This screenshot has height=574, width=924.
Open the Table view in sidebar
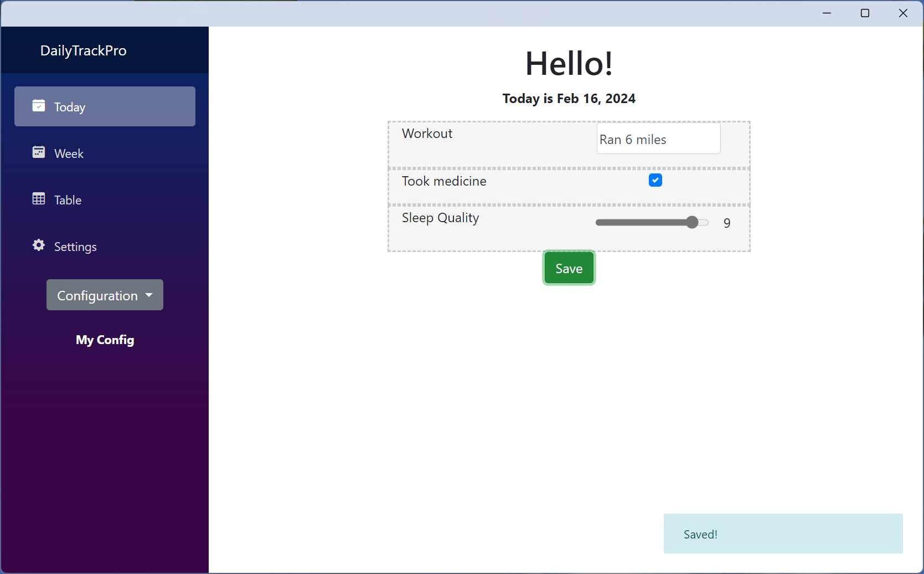[x=105, y=199]
